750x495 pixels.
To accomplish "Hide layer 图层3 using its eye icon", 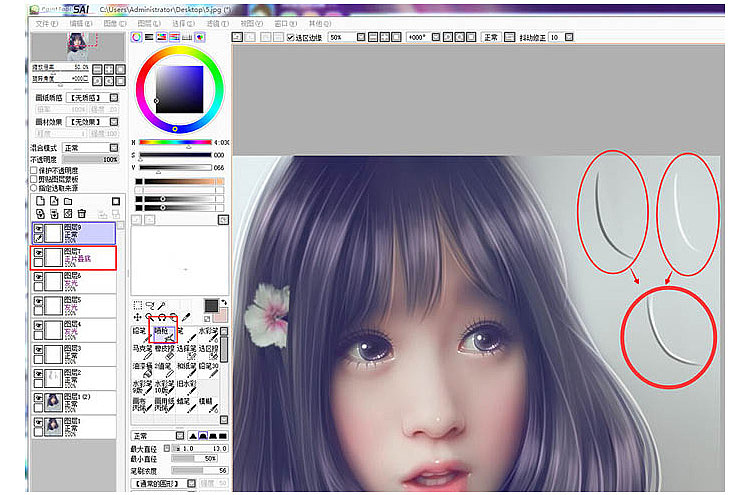I will [38, 349].
